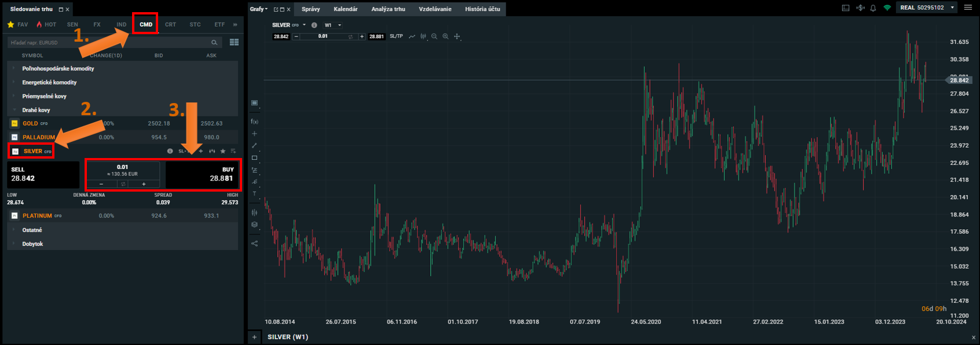980x345 pixels.
Task: Click the zoom in magnifier on chart toolbar
Action: point(445,36)
